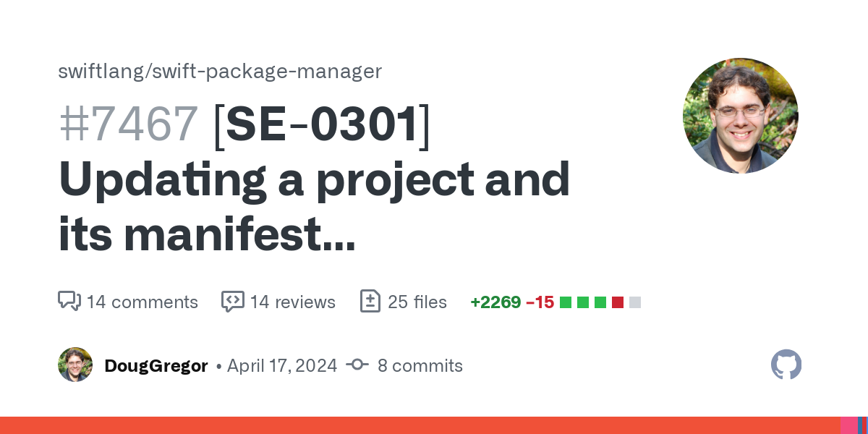Click the gray diff stat square
868x434 pixels.
click(x=635, y=302)
